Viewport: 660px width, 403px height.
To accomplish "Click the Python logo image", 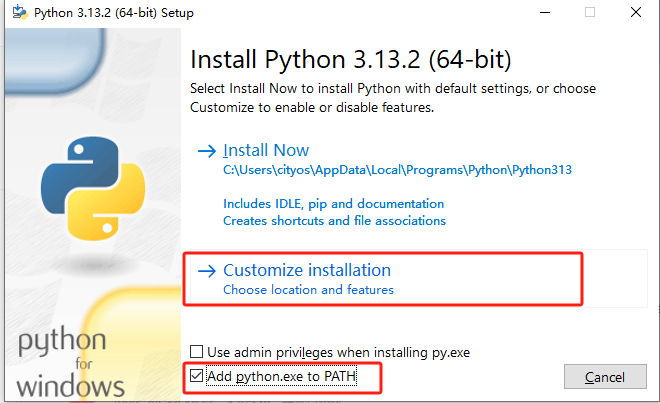I will tap(93, 188).
